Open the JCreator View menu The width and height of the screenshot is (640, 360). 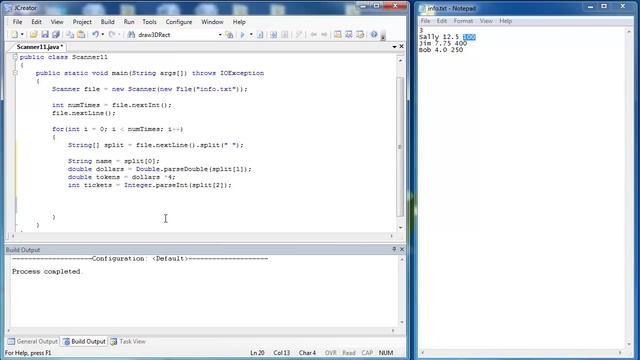pyautogui.click(x=57, y=22)
